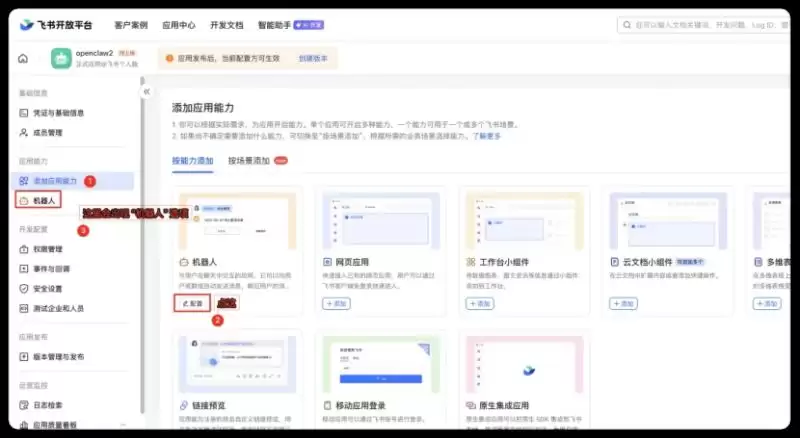Viewport: 800px width, 438px height.
Task: Click 云文档小组件 card title icon
Action: tap(615, 262)
